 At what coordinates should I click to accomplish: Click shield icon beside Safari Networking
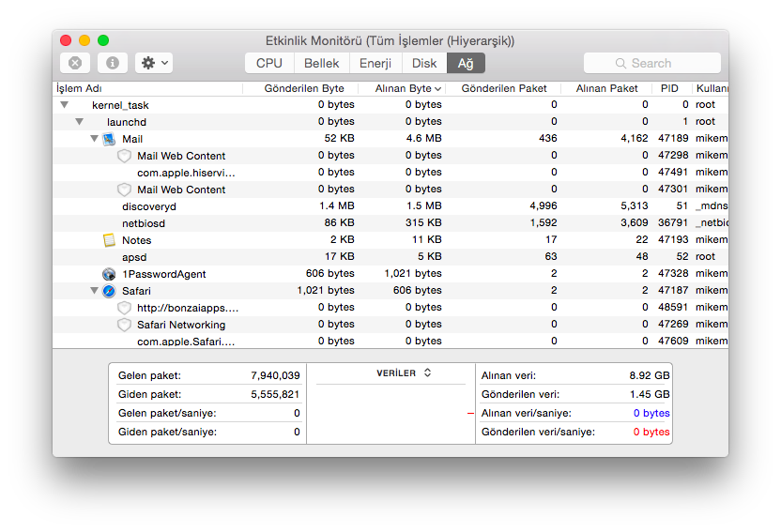124,325
